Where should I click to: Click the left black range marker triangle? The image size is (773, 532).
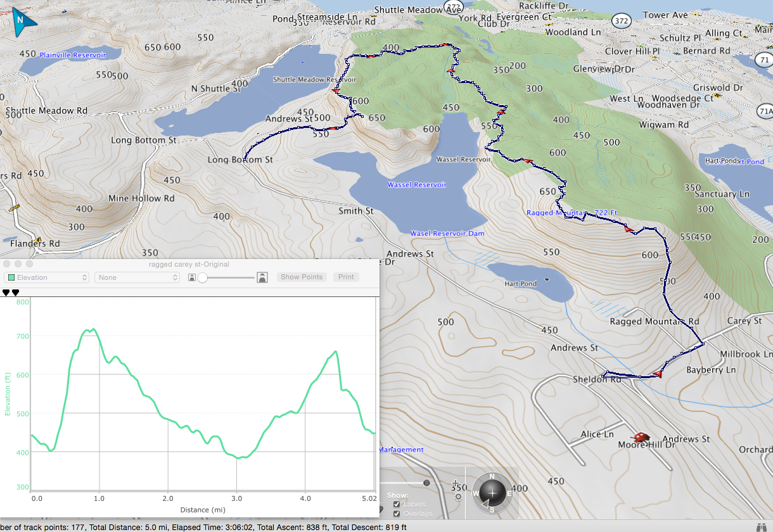click(x=6, y=293)
